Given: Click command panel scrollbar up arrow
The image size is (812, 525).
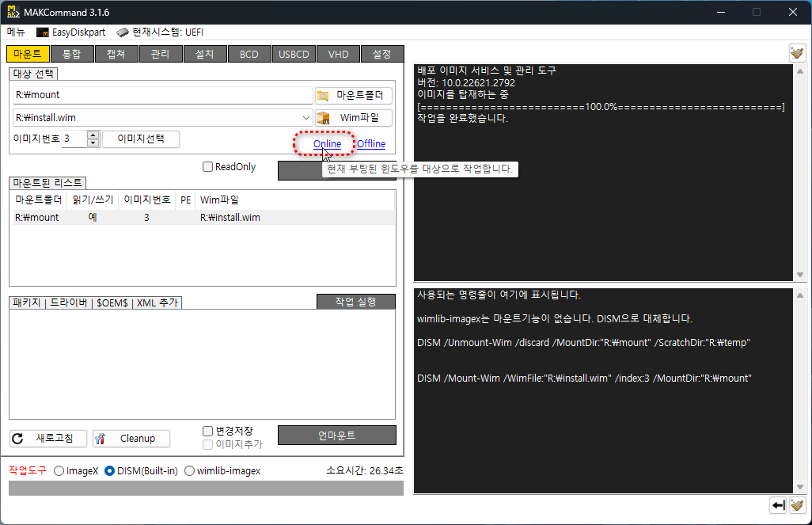Looking at the screenshot, I should point(800,295).
